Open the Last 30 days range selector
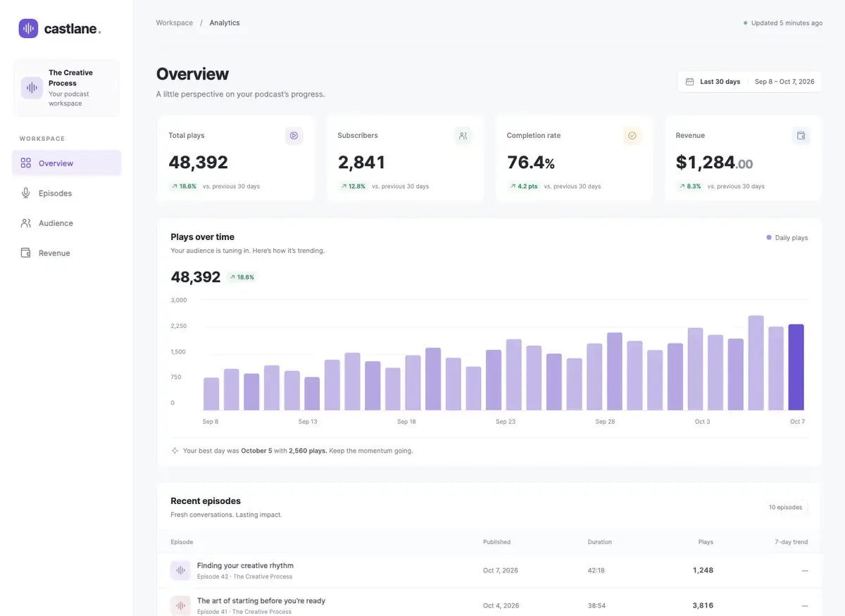Screen dimensions: 845x616 pyautogui.click(x=749, y=82)
